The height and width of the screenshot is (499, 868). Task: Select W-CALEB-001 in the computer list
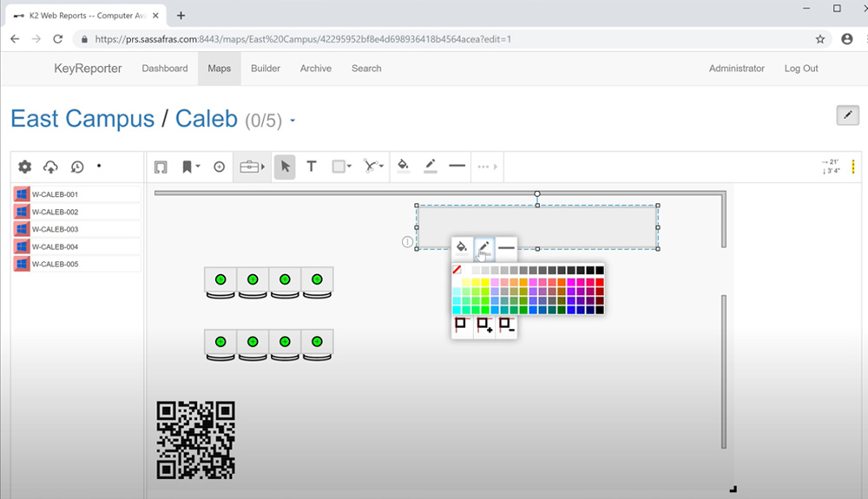(76, 194)
